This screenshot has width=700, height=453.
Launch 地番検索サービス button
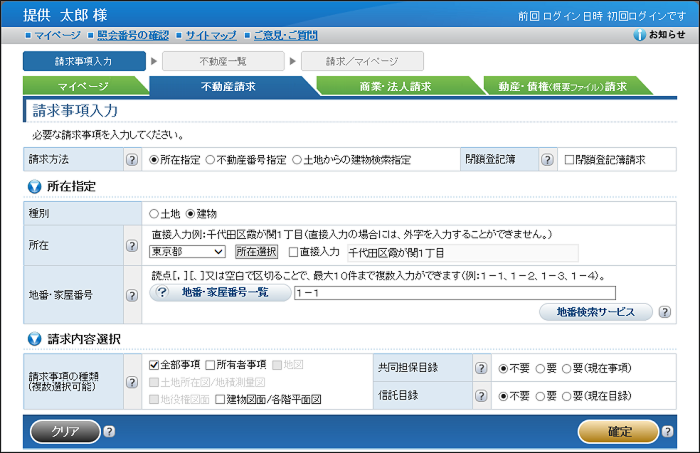coord(596,312)
